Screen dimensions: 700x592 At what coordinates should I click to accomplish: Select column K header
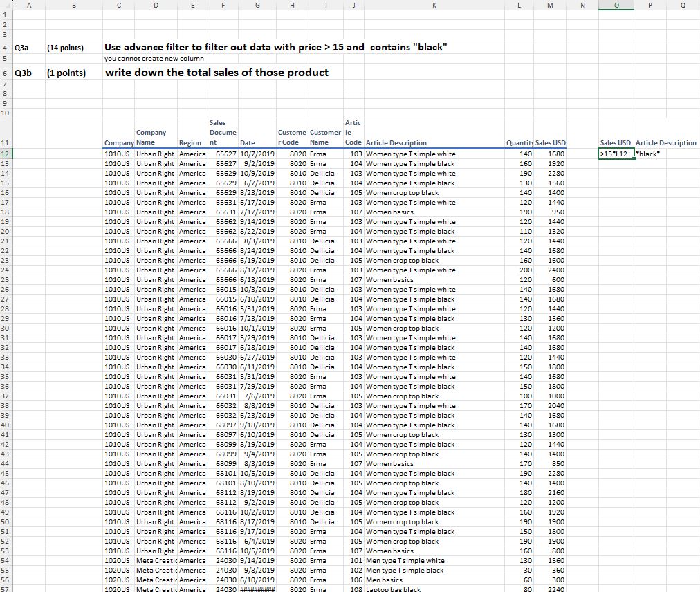coord(434,6)
